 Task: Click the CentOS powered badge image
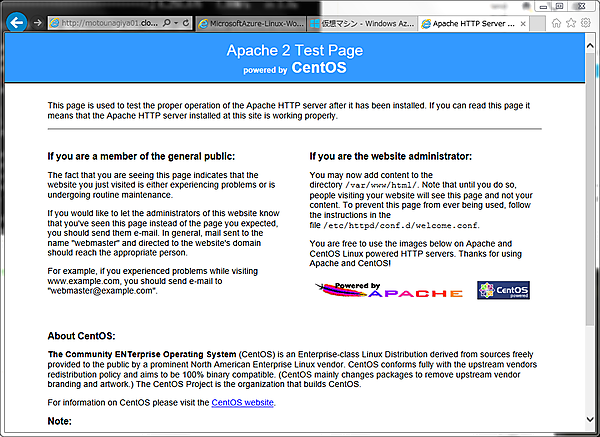click(503, 290)
